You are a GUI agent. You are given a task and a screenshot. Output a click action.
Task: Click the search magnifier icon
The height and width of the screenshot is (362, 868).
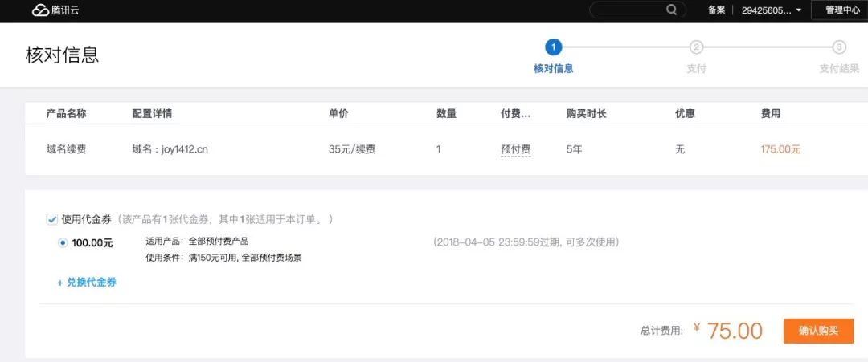671,10
